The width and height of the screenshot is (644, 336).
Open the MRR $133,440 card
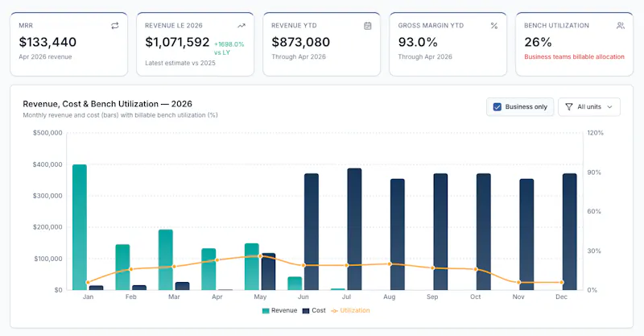69,44
